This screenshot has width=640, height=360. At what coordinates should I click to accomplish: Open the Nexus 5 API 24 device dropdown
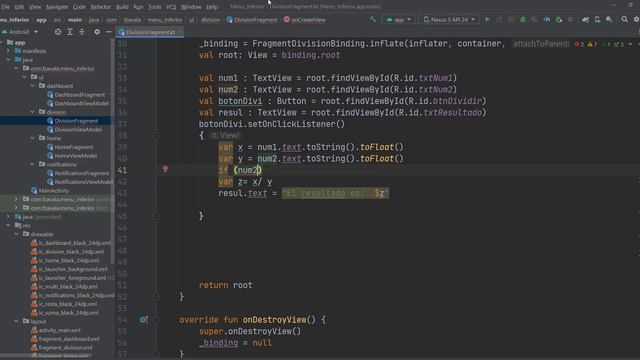tap(449, 19)
